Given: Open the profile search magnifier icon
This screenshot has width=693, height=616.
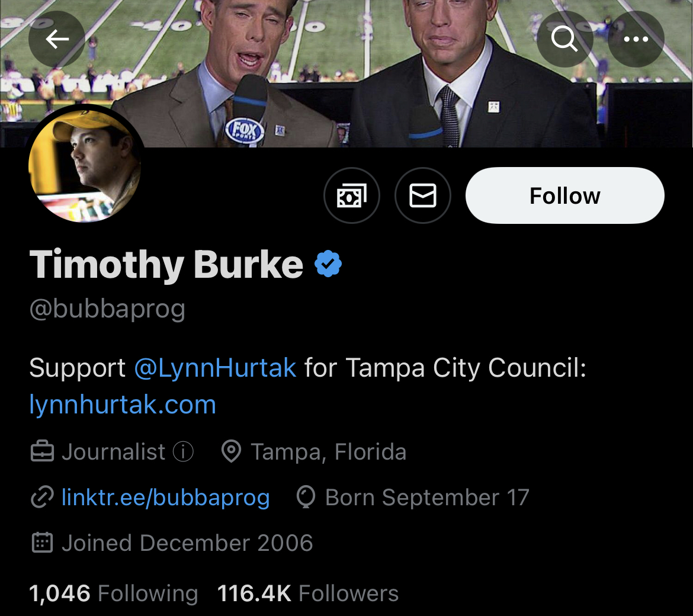Looking at the screenshot, I should [x=564, y=39].
